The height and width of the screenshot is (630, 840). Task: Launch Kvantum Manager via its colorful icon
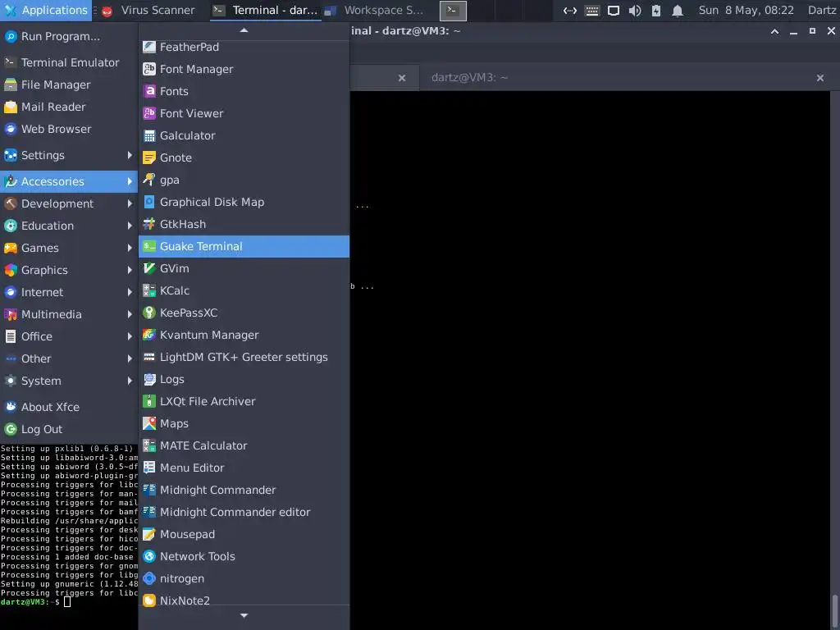tap(149, 335)
